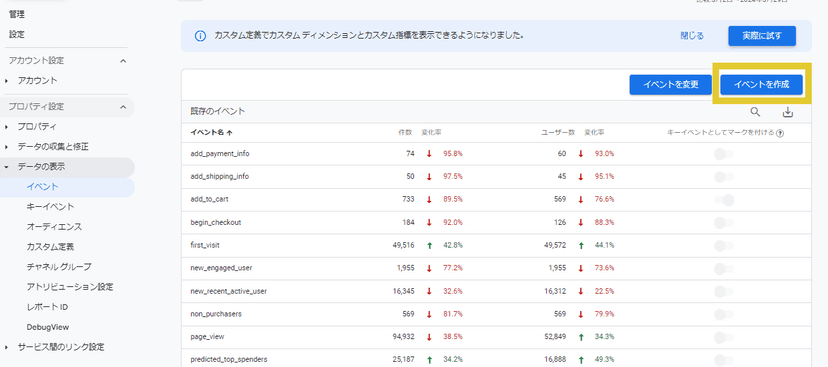Toggle key event for page_view
This screenshot has width=828, height=367.
coord(723,337)
